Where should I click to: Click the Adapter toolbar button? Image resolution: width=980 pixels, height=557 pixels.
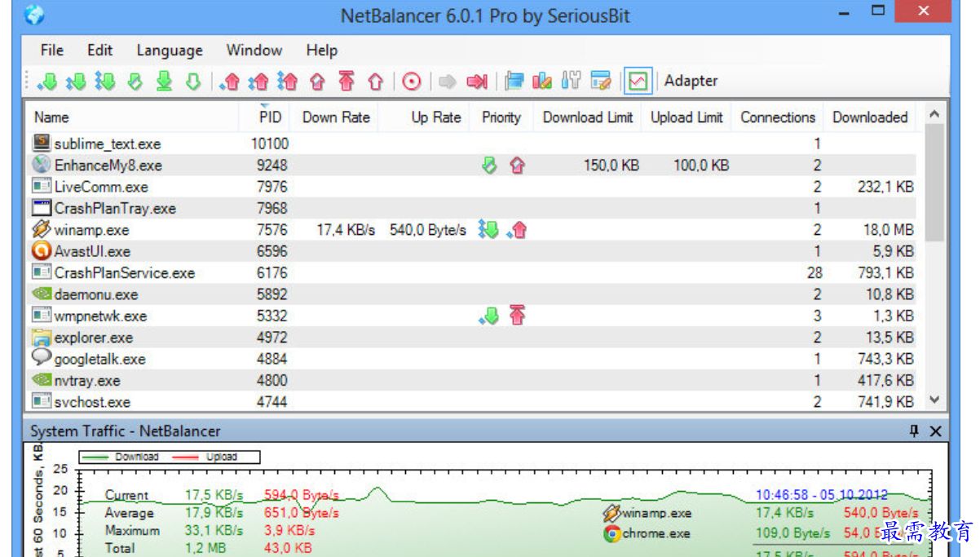coord(691,81)
